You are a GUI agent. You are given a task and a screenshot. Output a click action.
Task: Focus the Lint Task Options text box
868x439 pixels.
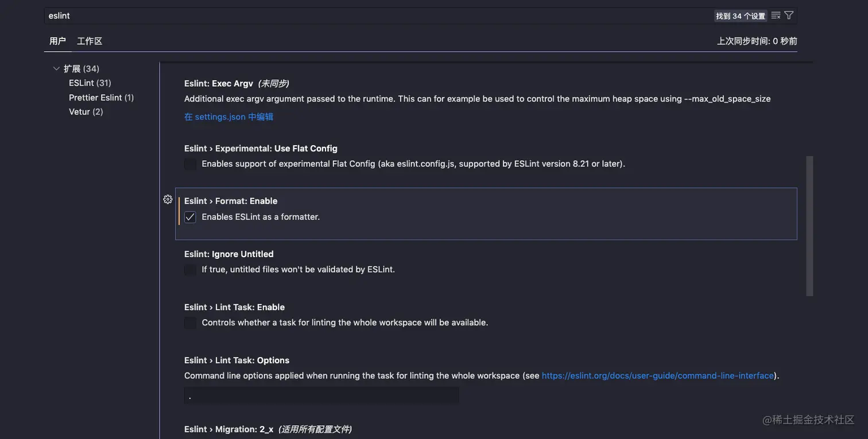coord(321,395)
